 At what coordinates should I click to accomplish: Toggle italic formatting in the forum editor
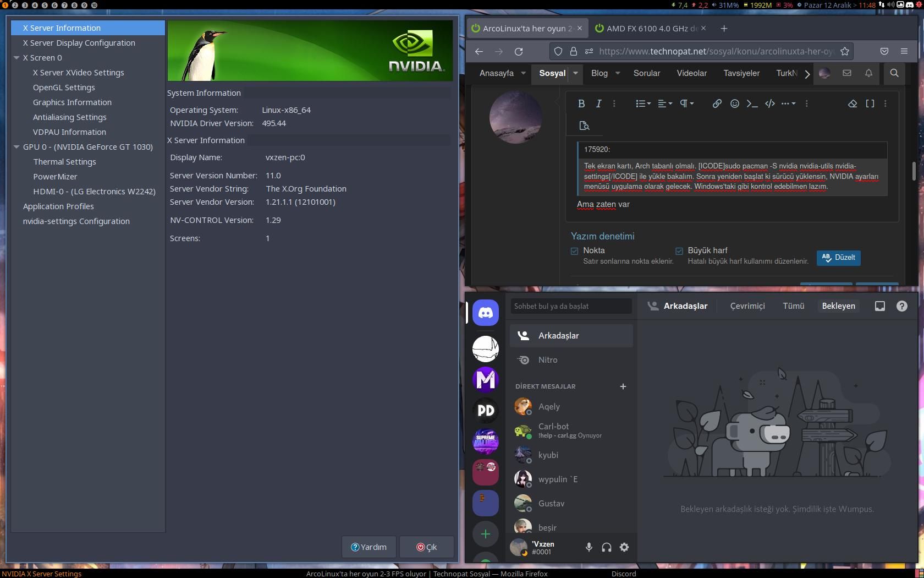(x=599, y=103)
